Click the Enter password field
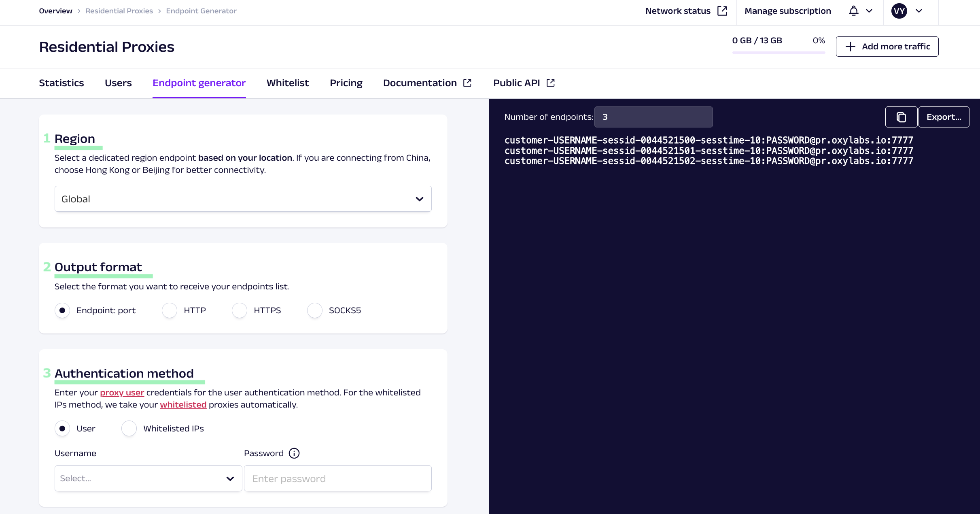The image size is (980, 514). [337, 478]
